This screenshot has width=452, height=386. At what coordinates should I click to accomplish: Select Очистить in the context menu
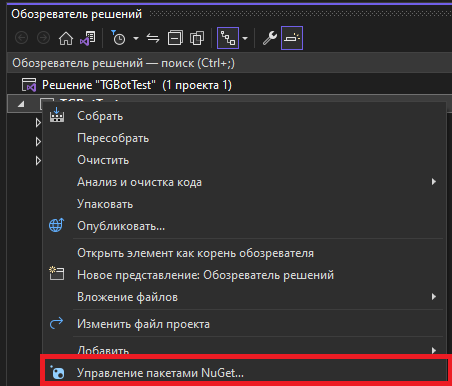click(245, 160)
